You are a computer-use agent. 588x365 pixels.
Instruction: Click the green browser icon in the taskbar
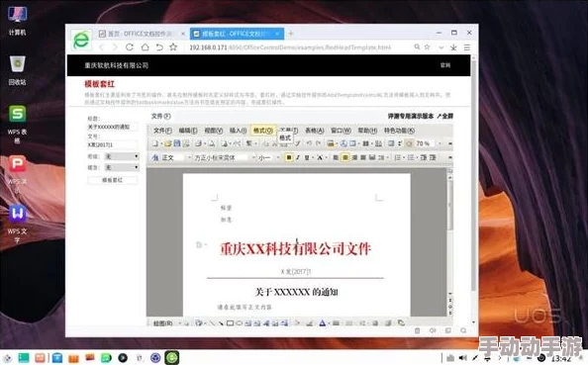(x=172, y=358)
